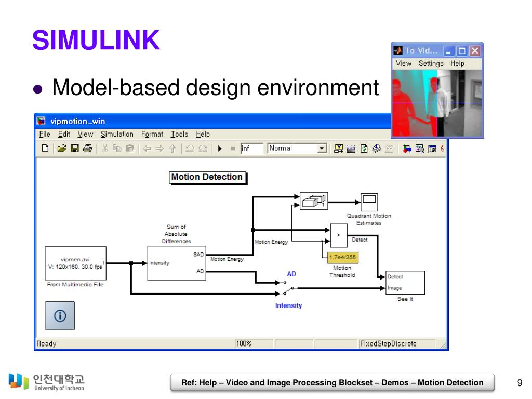Click the Motion Energy label near SAD output
Screen dimensions: 532x399
(227, 259)
